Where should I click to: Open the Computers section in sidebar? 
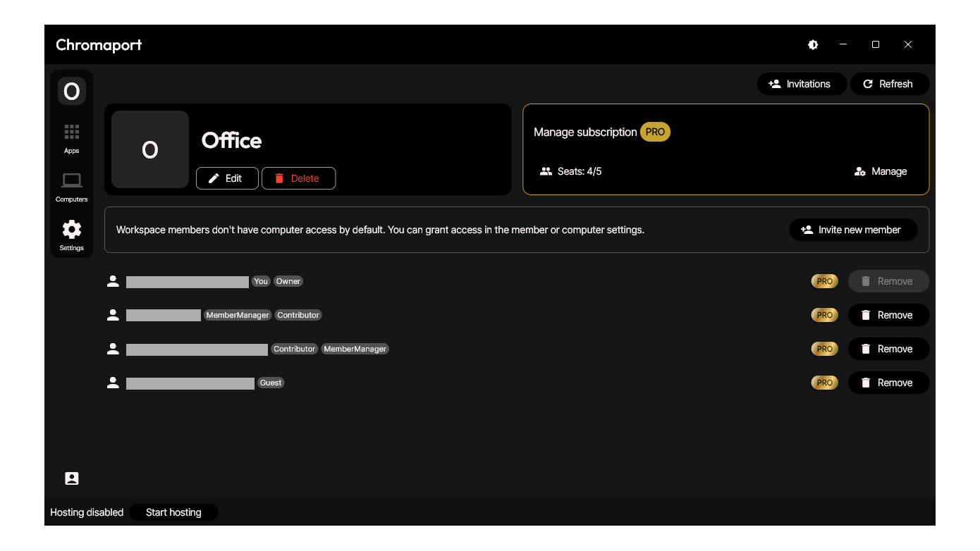pyautogui.click(x=71, y=187)
